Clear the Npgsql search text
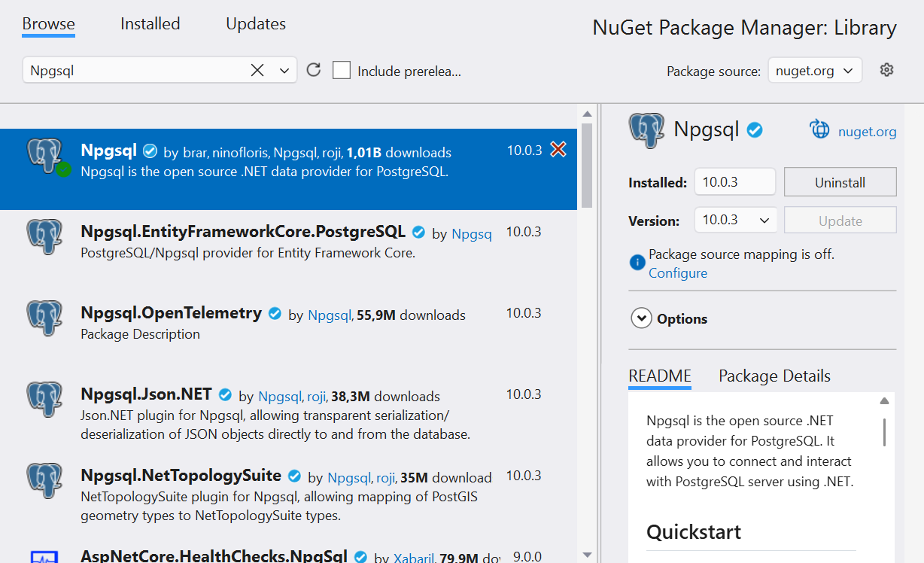Viewport: 924px width, 563px height. [x=257, y=70]
